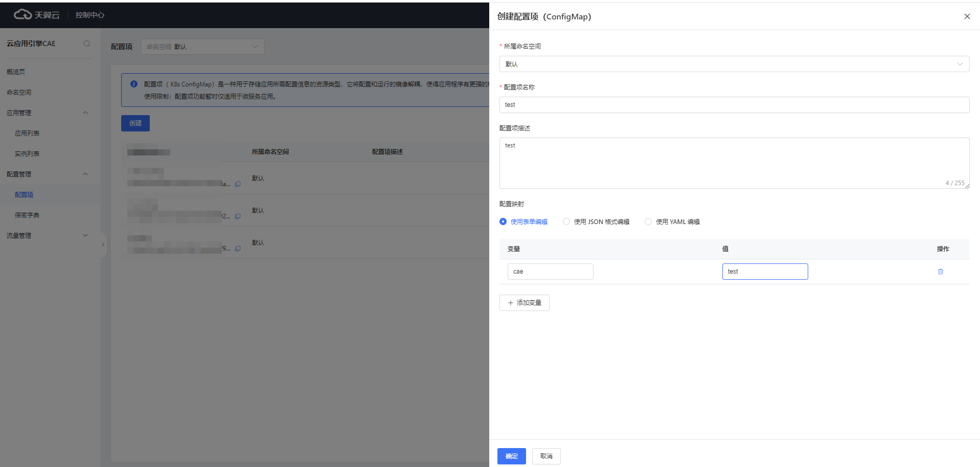Select 使用表单编辑 radio option

[503, 221]
